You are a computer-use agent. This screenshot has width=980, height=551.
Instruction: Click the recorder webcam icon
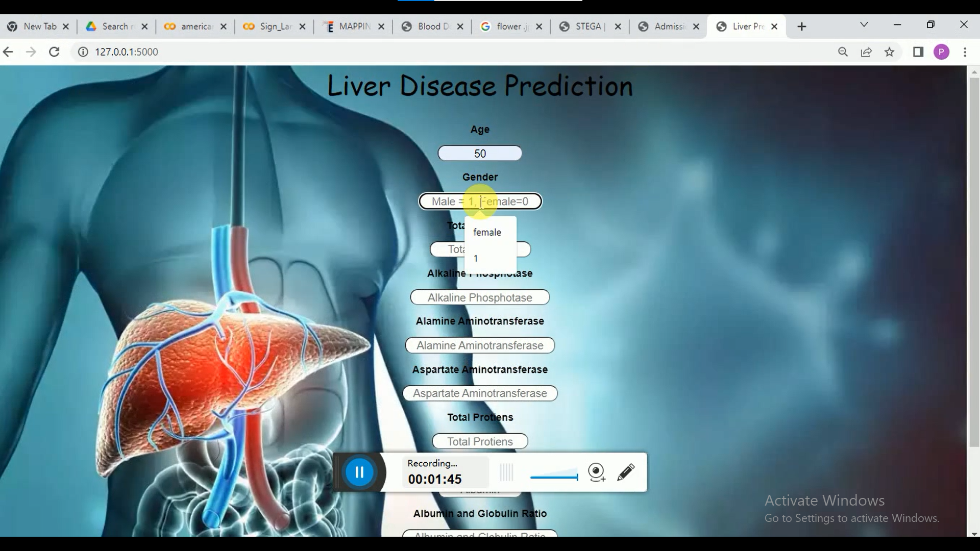point(596,472)
